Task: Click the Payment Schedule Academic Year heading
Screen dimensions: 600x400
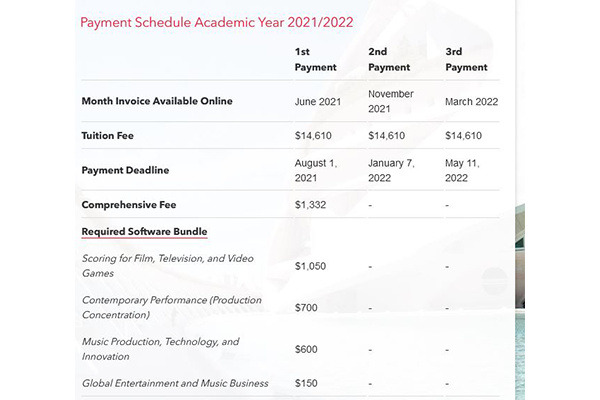Action: point(217,21)
